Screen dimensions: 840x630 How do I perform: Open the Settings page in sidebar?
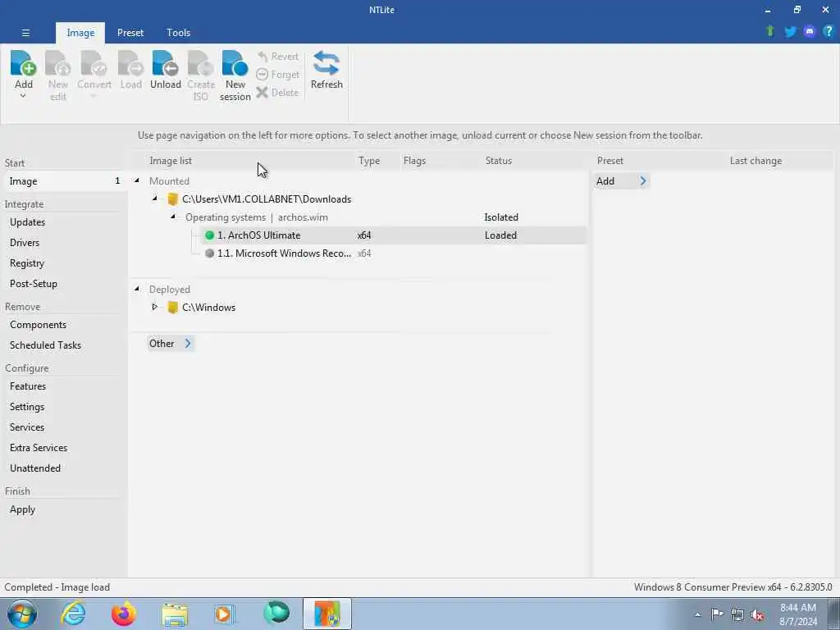pyautogui.click(x=27, y=407)
